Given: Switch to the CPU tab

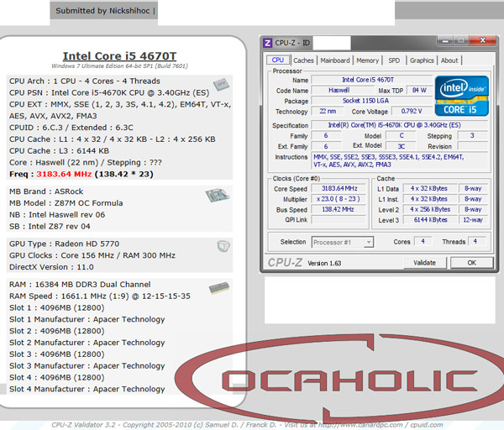Looking at the screenshot, I should pyautogui.click(x=278, y=60).
